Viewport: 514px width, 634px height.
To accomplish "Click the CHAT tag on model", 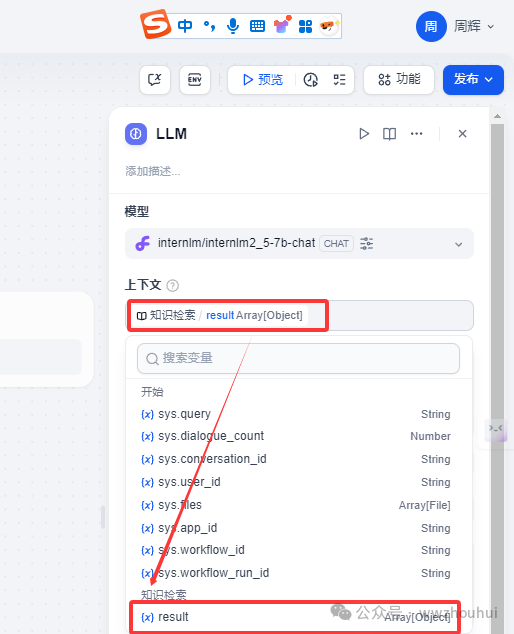I will 336,243.
